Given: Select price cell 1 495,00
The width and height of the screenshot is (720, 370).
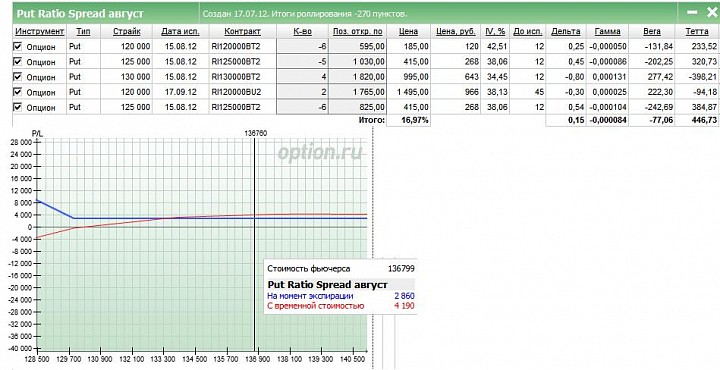Looking at the screenshot, I should (409, 92).
